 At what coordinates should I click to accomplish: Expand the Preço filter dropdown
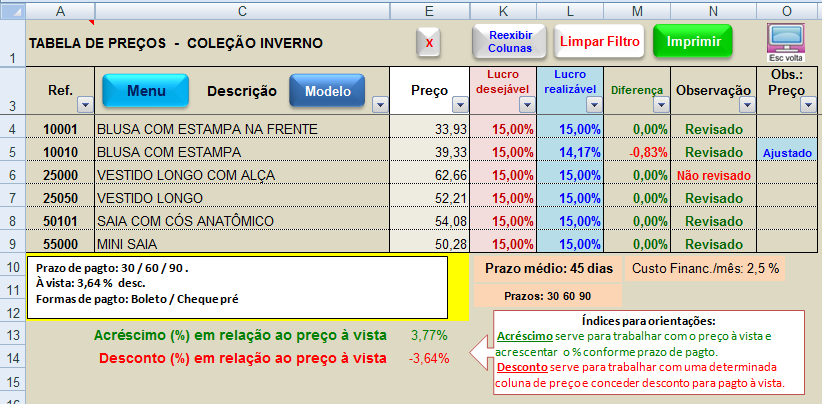(459, 104)
